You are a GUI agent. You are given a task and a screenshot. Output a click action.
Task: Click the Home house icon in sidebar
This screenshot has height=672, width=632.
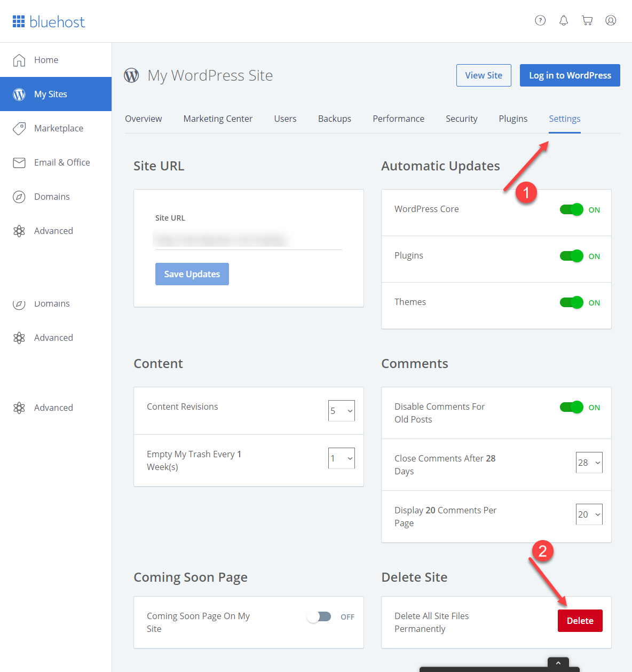click(x=19, y=60)
